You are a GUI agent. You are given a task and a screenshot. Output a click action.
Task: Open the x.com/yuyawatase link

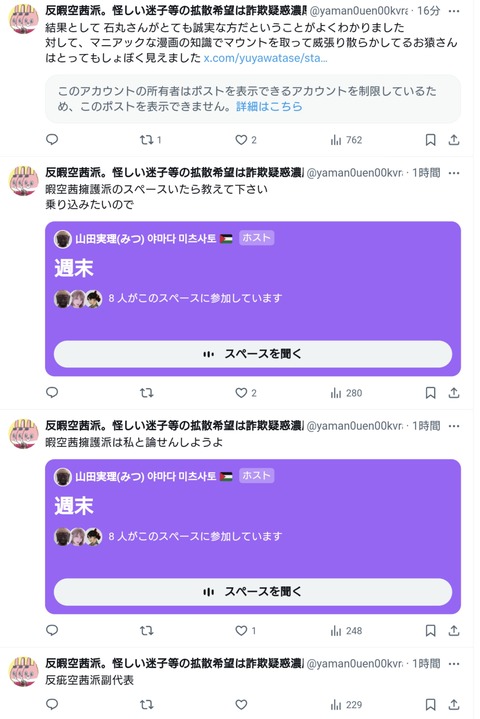(265, 58)
